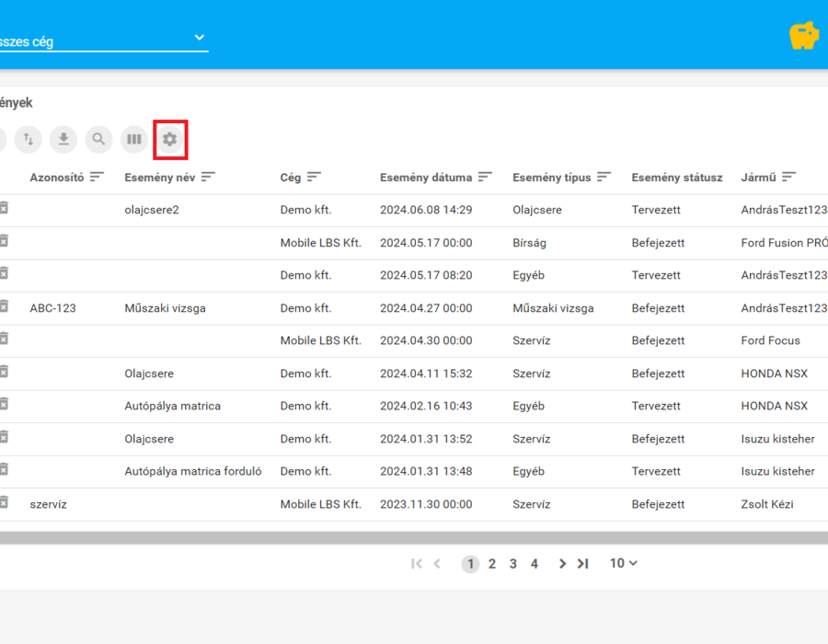Delete the olajcsere2 event row

[x=4, y=208]
